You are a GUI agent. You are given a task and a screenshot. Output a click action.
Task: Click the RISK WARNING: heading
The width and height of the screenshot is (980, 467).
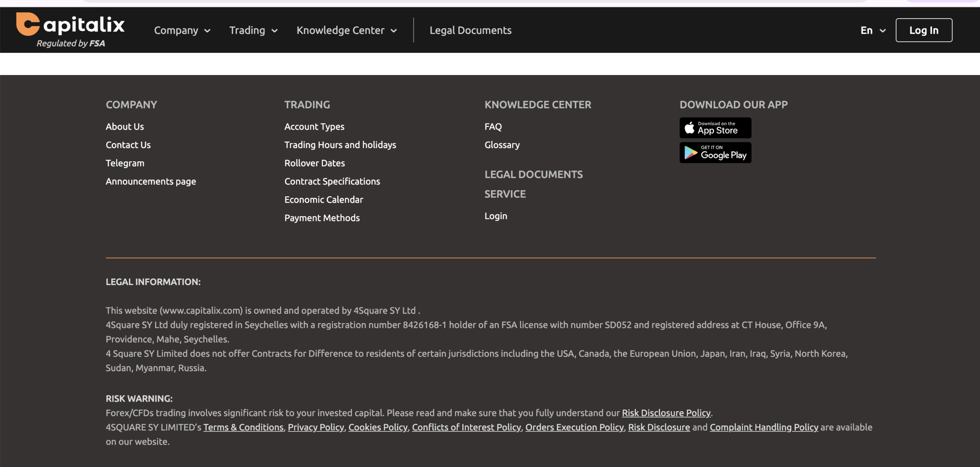(x=139, y=399)
